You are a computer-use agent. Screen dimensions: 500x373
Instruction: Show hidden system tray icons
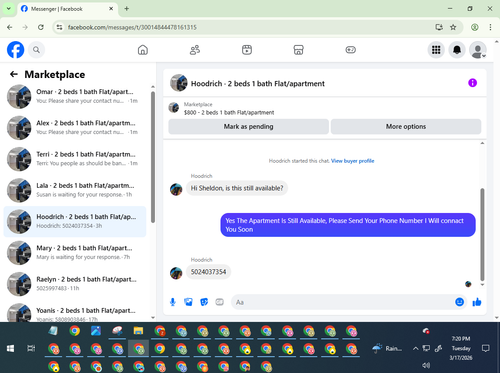point(415,348)
